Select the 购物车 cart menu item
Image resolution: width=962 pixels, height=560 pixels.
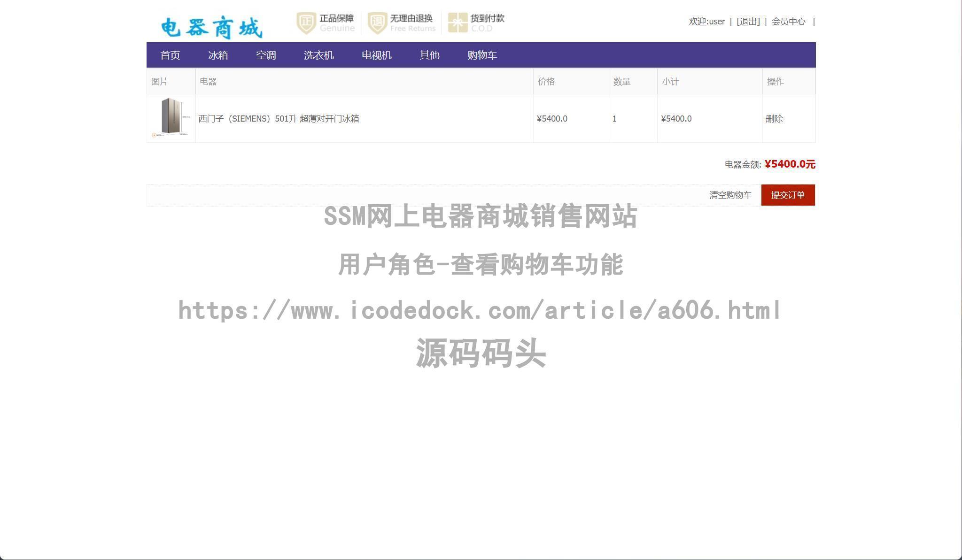tap(481, 55)
